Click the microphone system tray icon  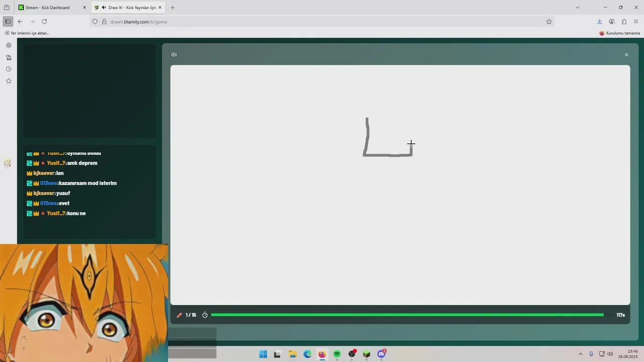(591, 354)
